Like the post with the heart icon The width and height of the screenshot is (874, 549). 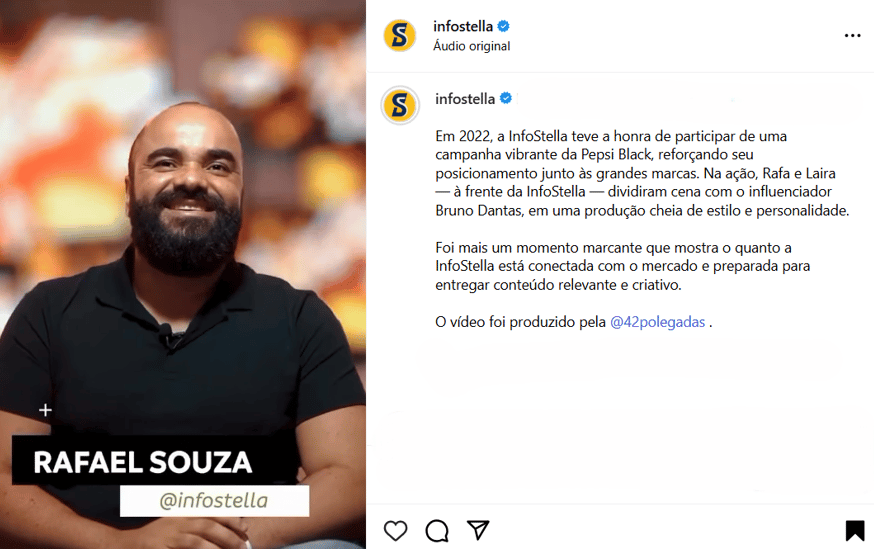[395, 530]
